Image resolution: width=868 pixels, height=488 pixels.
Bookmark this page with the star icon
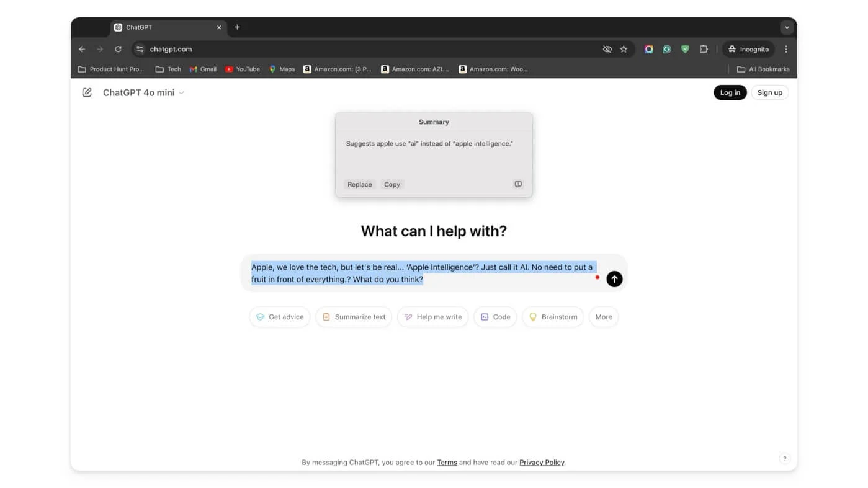point(624,49)
